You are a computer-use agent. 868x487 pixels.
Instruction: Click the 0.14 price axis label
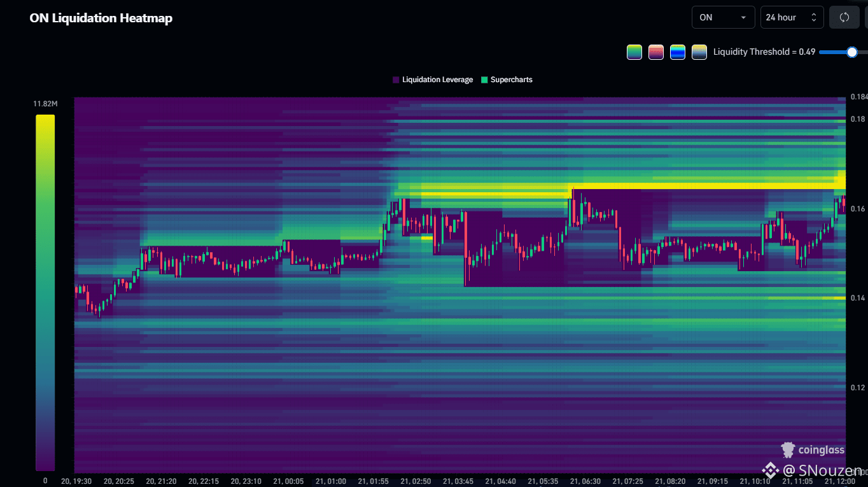[858, 298]
